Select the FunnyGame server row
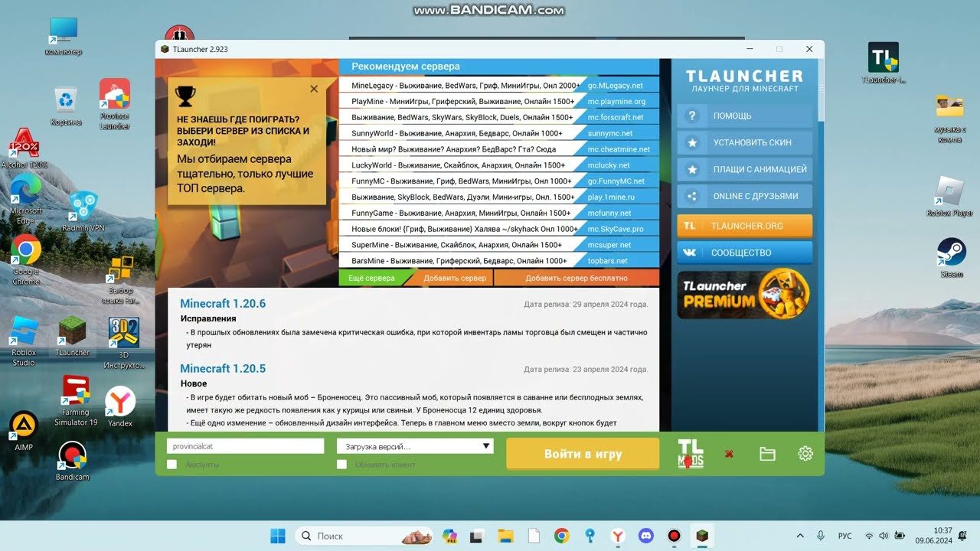The image size is (980, 551). [498, 213]
